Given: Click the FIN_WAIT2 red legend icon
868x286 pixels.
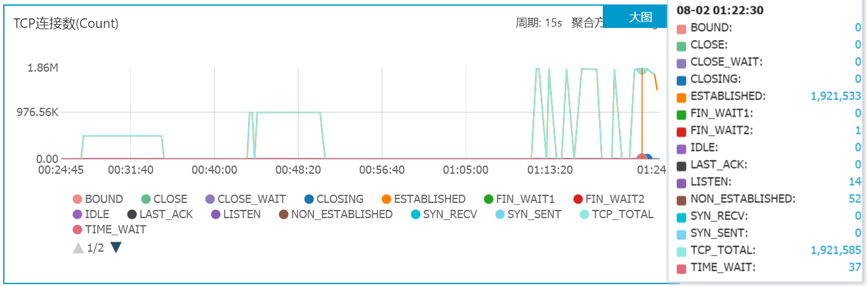Looking at the screenshot, I should pos(578,199).
